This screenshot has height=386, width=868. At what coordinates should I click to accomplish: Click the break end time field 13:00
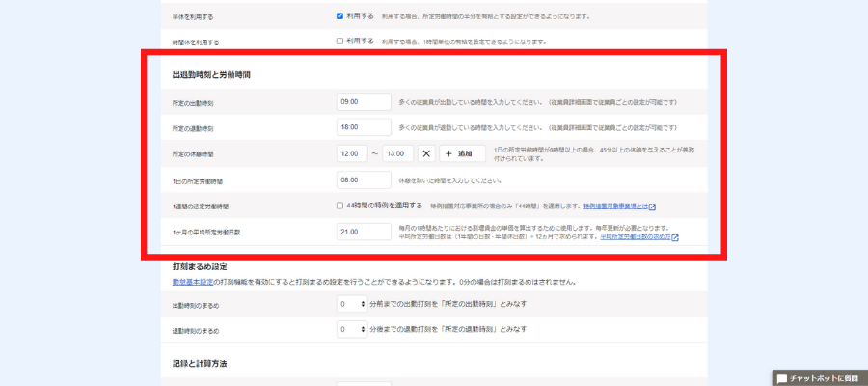pyautogui.click(x=397, y=153)
